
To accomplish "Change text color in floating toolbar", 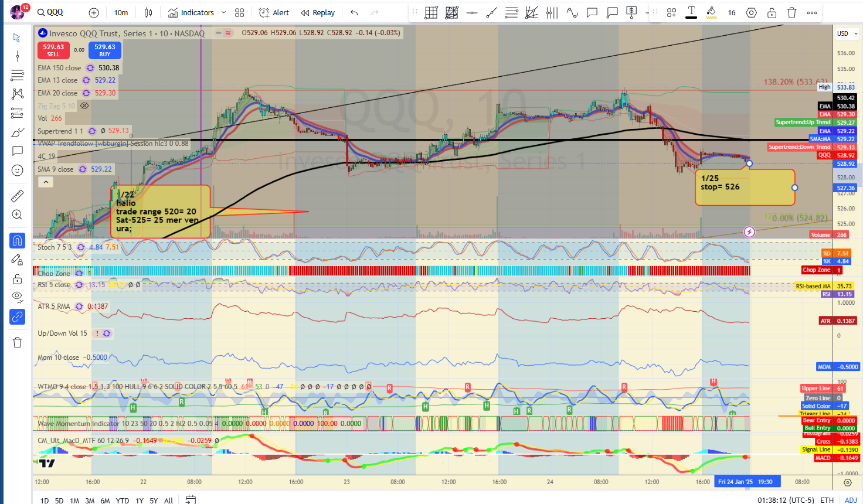I will 691,12.
